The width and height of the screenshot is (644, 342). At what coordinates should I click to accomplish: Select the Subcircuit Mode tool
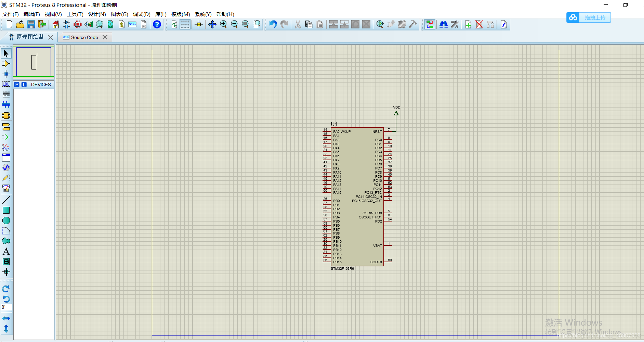pos(6,115)
